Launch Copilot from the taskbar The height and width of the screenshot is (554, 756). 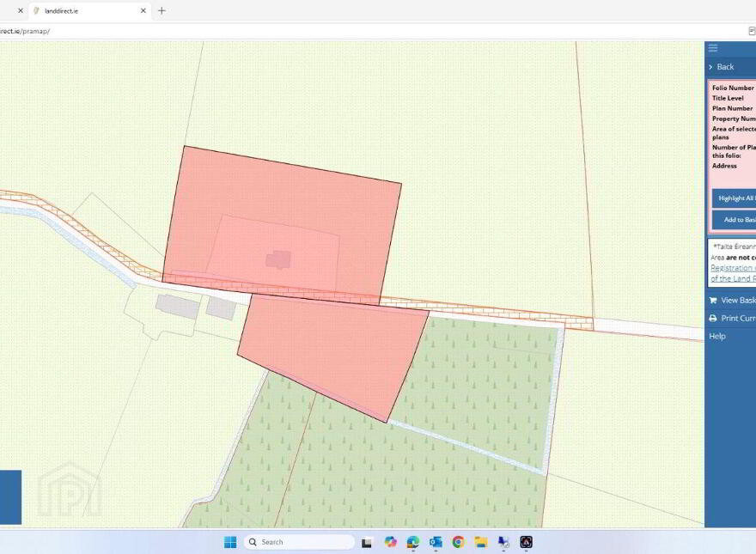(391, 542)
